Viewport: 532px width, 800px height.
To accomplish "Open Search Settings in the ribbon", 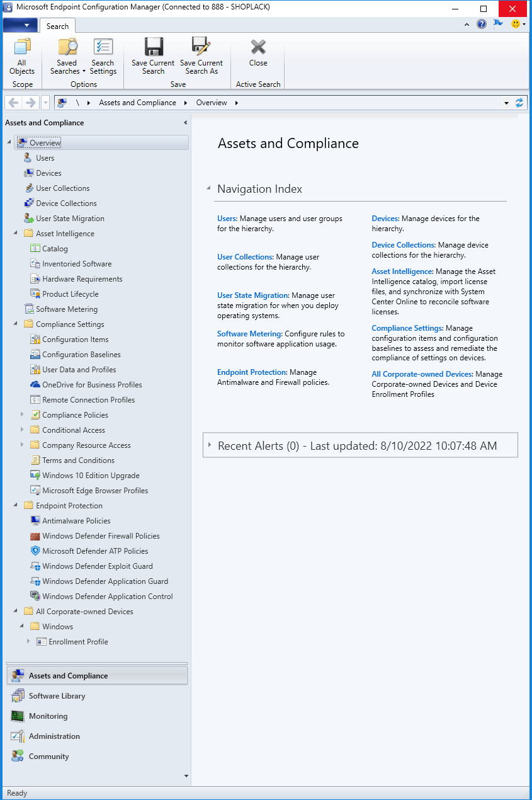I will [x=103, y=57].
